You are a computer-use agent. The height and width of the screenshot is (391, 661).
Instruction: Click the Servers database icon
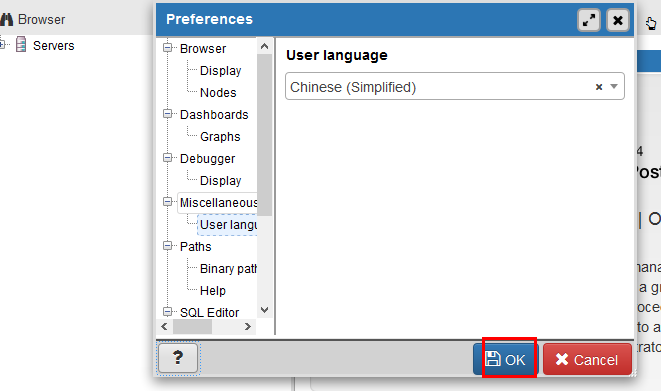pos(21,44)
